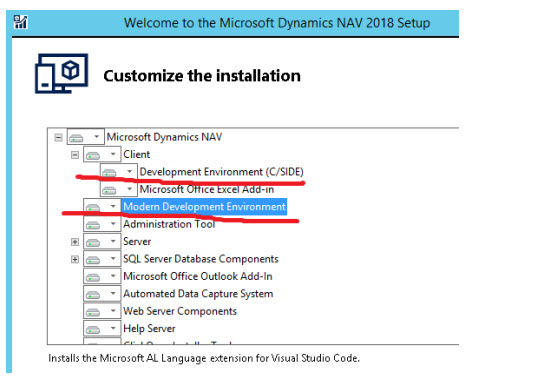This screenshot has height=381, width=539.
Task: Select Web Server Components feature
Action: [180, 311]
